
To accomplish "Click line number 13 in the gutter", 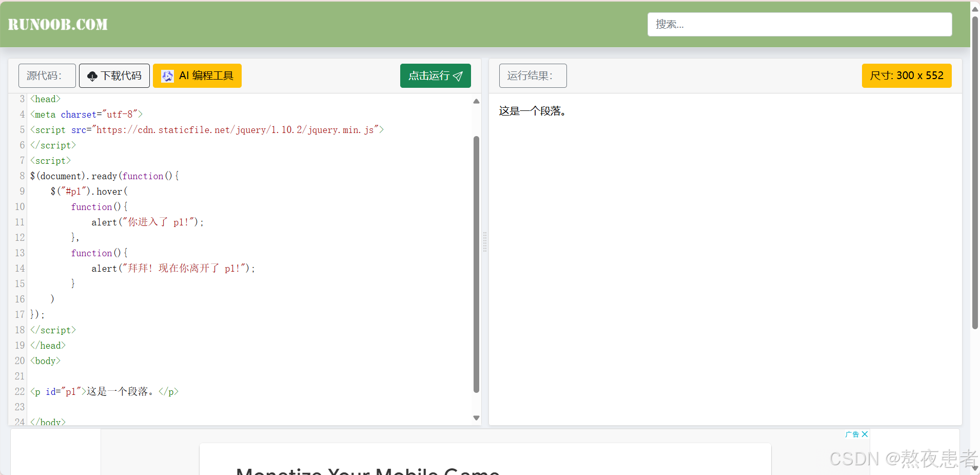I will pyautogui.click(x=19, y=253).
